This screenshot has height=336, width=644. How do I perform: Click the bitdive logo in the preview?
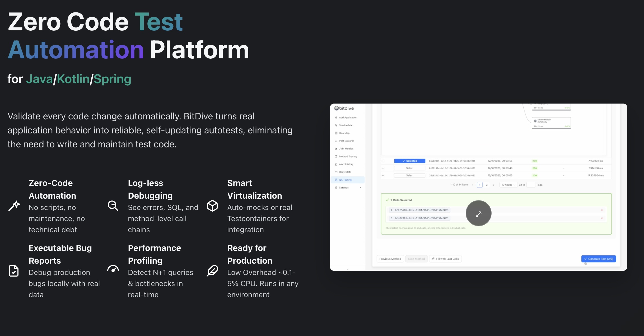coord(344,108)
